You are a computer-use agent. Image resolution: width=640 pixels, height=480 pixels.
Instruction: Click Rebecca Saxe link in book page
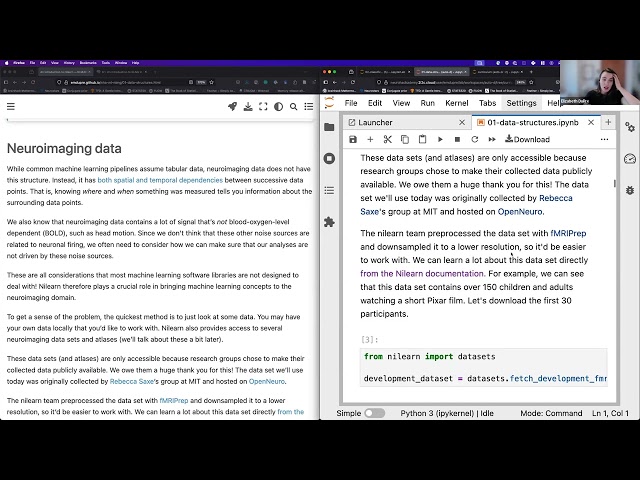point(131,381)
